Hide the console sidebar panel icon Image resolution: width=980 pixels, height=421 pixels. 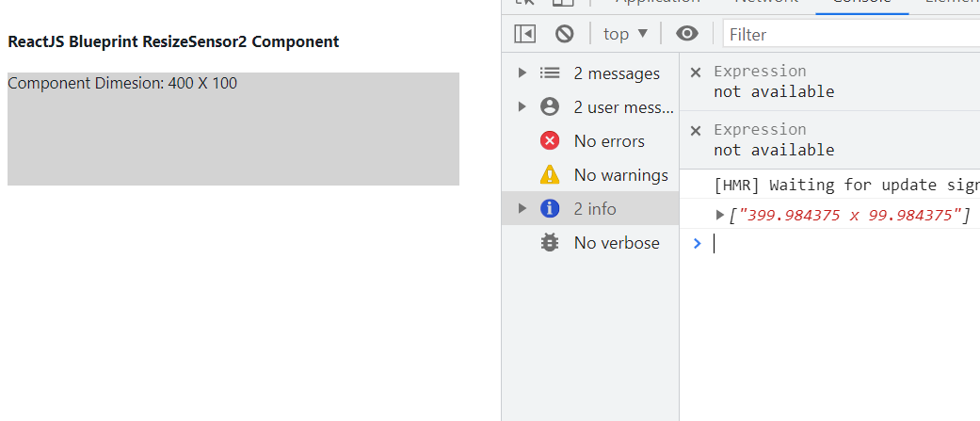[x=524, y=34]
